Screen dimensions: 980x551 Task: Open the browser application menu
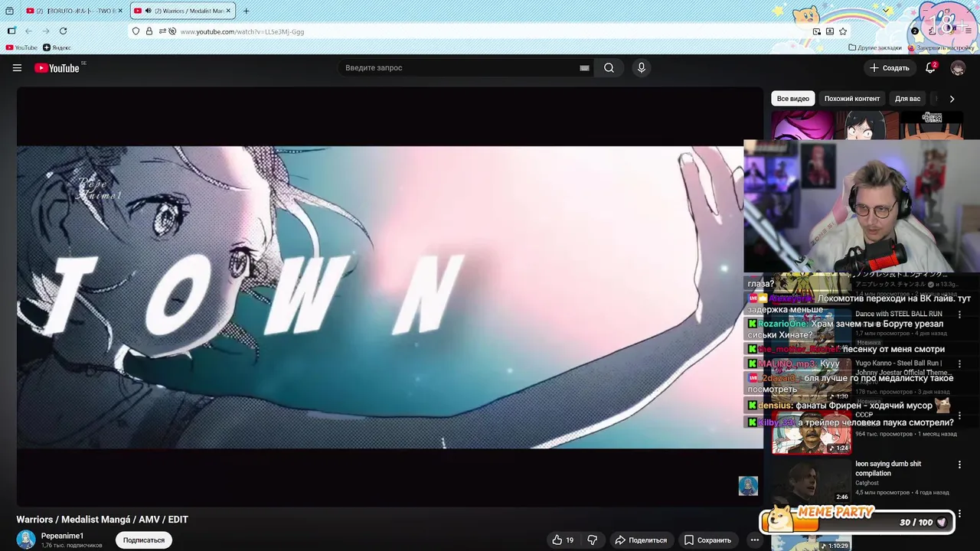[968, 31]
